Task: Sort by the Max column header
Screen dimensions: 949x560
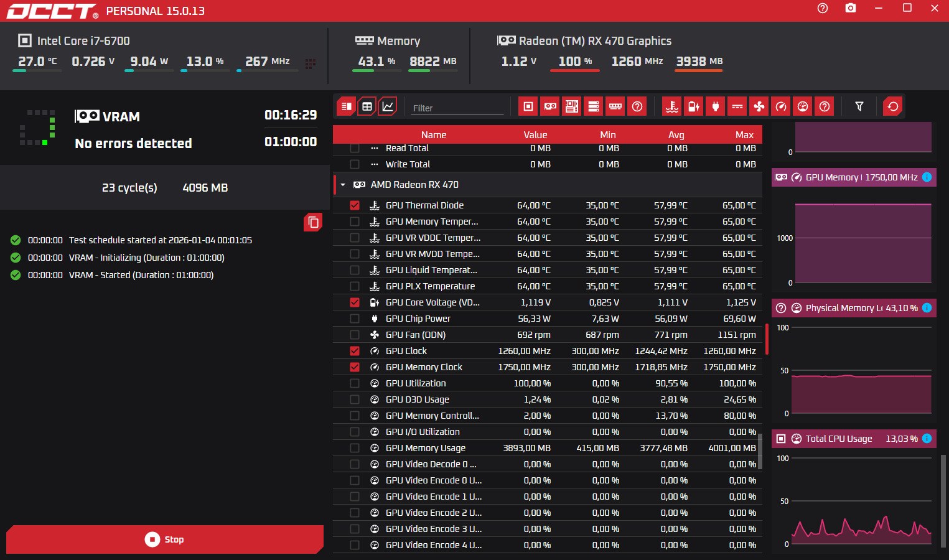Action: pyautogui.click(x=744, y=135)
